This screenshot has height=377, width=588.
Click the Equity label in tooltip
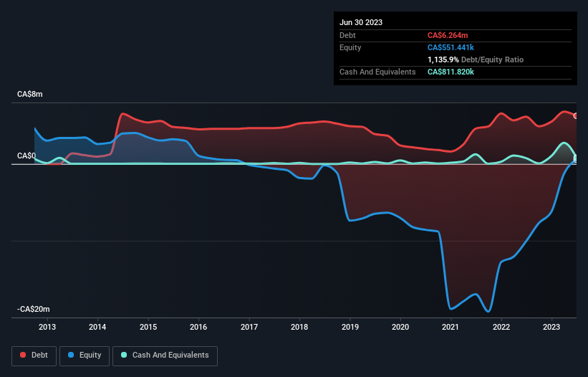click(350, 47)
